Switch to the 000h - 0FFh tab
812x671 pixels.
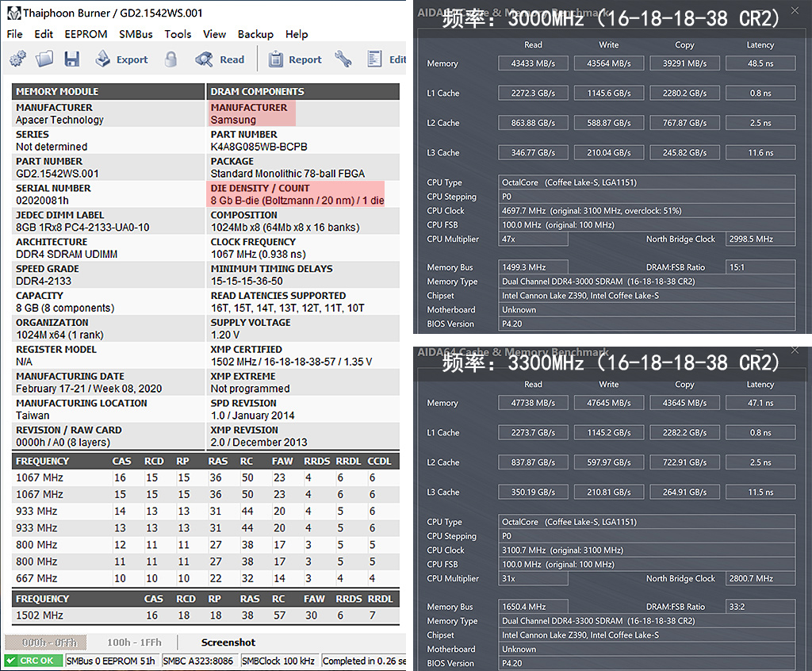coord(46,642)
